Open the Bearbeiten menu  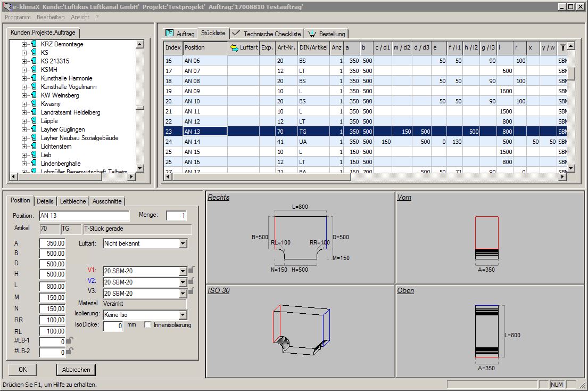point(51,17)
